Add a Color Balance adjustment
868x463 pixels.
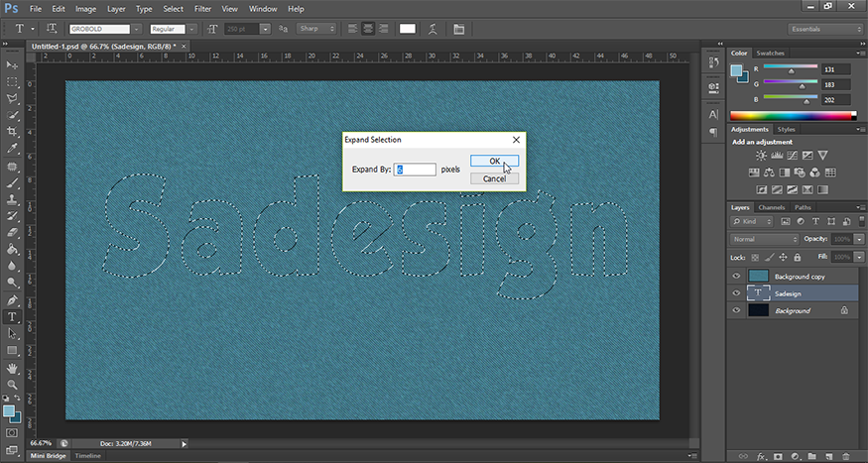[x=769, y=173]
